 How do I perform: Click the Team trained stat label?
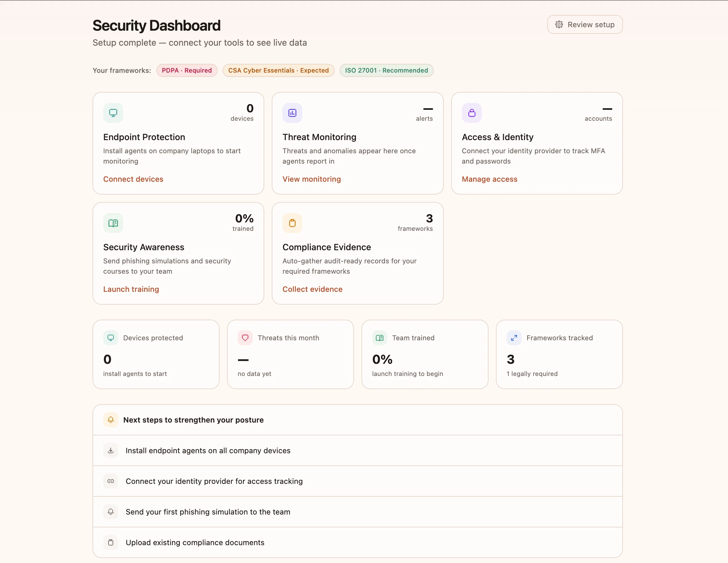click(413, 338)
